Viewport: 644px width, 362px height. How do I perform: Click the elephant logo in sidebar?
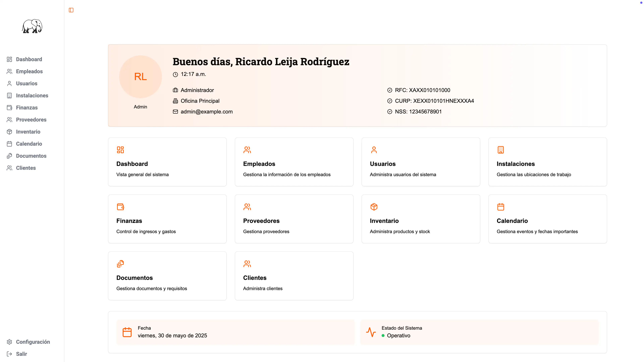click(x=32, y=26)
